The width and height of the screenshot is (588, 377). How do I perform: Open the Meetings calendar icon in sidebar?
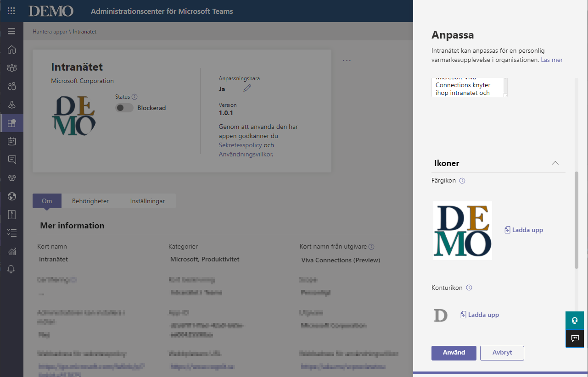coord(11,141)
